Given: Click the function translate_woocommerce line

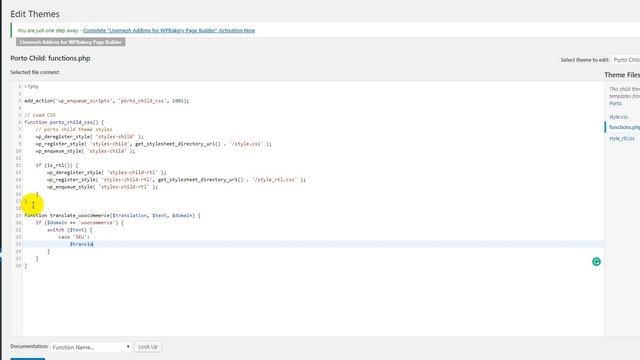Looking at the screenshot, I should (x=112, y=216).
